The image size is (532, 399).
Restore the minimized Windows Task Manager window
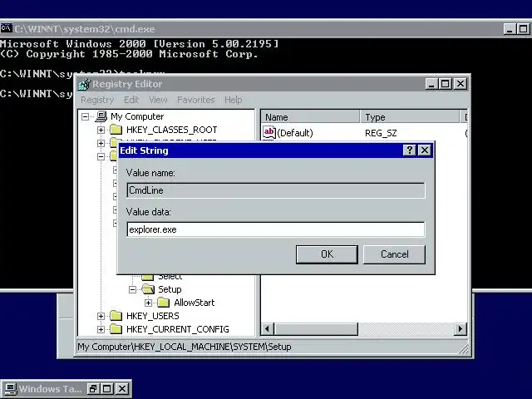tap(92, 389)
